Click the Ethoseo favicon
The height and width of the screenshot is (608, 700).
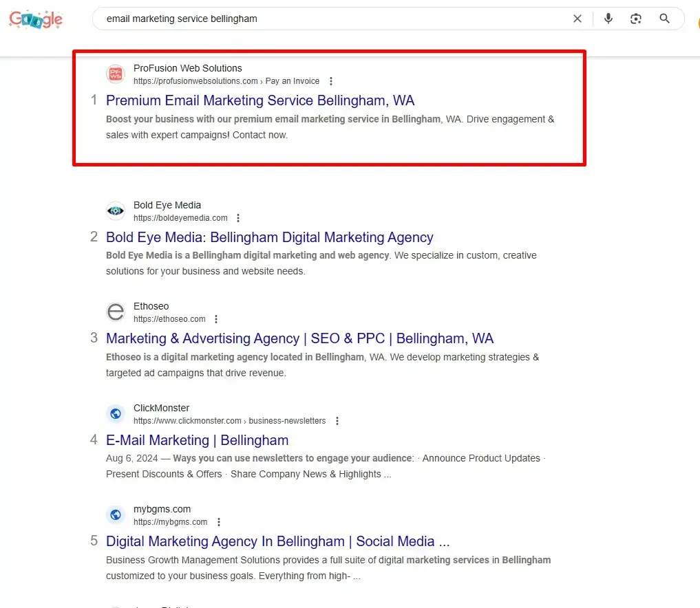(116, 312)
